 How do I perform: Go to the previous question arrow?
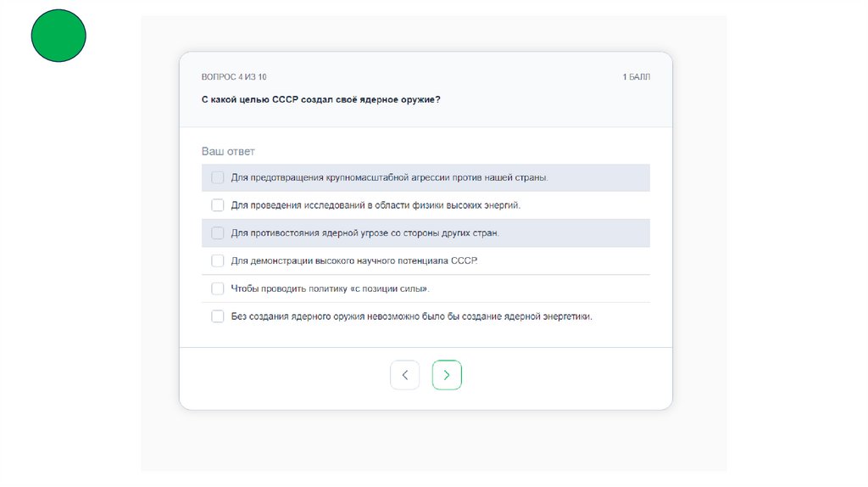tap(404, 375)
